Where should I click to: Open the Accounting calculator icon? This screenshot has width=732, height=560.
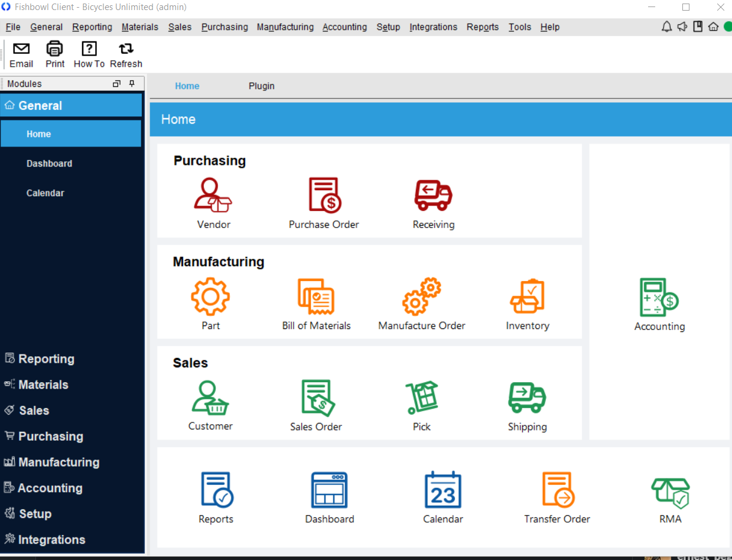tap(659, 298)
